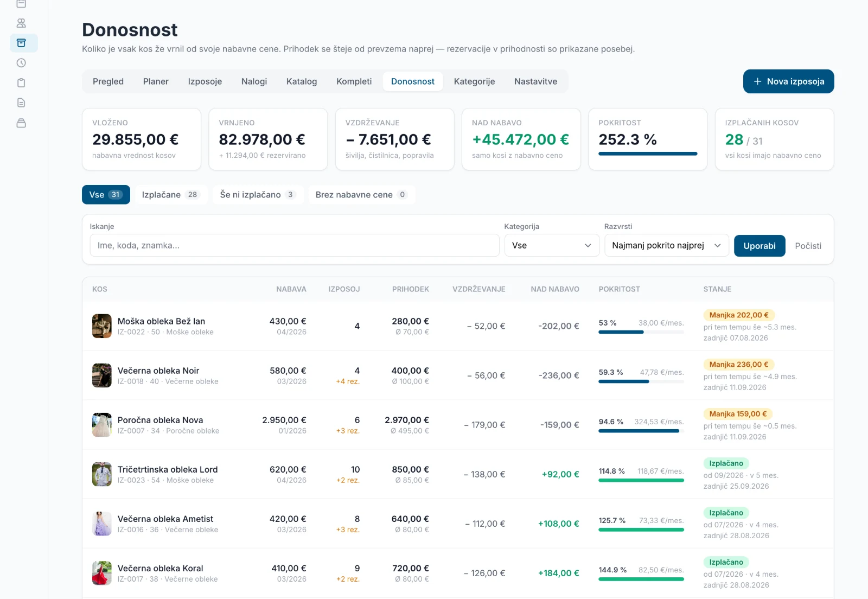Click Večerna obleka Ametist thumbnail
This screenshot has width=868, height=599.
(102, 524)
